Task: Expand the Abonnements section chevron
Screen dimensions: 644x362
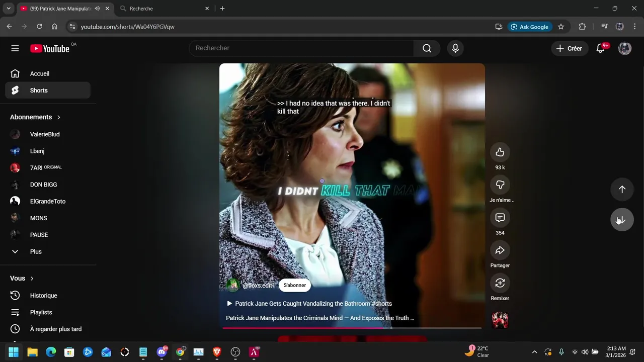Action: coord(58,117)
